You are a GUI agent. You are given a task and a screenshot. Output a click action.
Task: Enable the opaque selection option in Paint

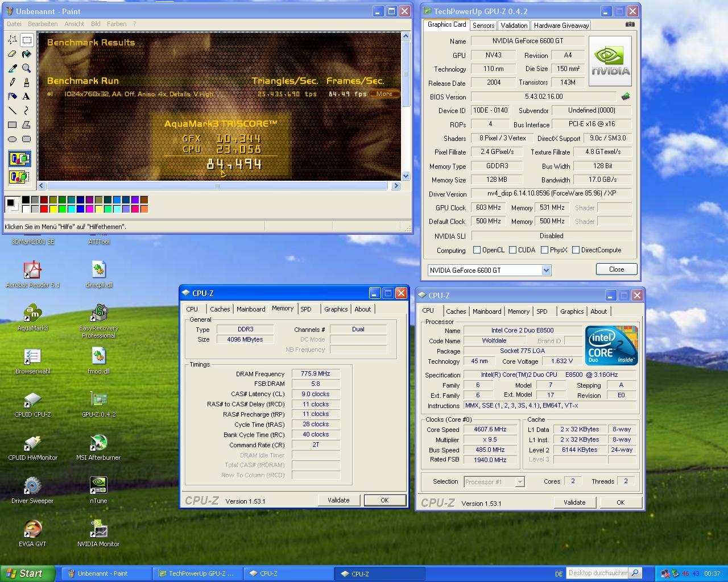click(19, 159)
